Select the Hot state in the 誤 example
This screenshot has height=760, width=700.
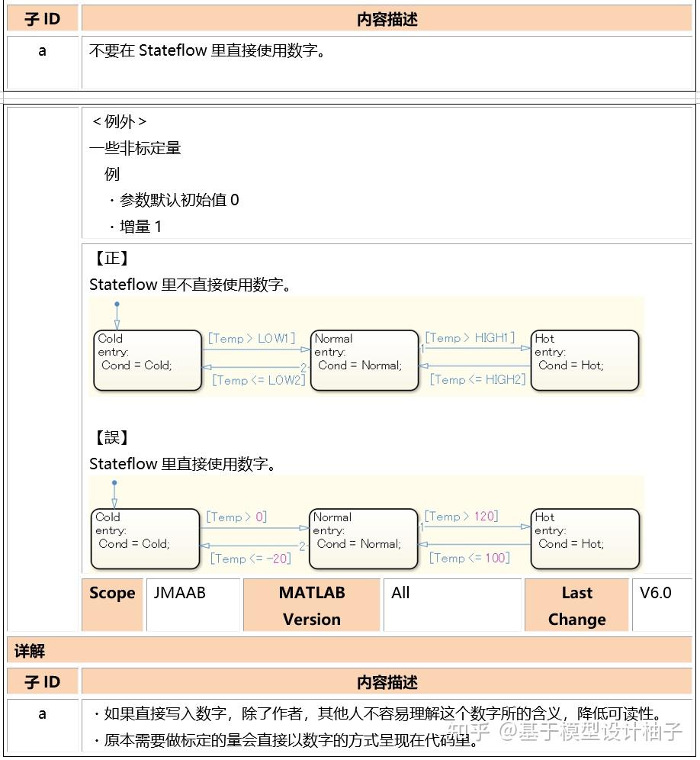coord(584,538)
